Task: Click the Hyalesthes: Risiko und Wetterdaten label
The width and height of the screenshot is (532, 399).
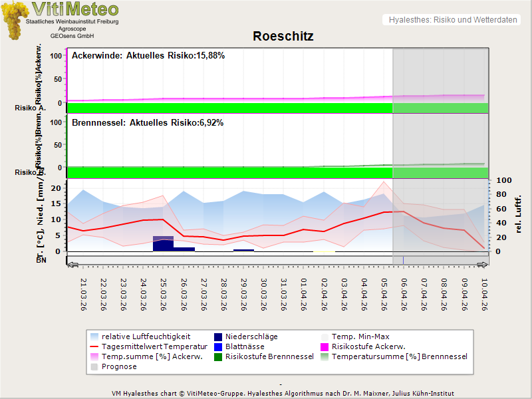Action: [452, 20]
